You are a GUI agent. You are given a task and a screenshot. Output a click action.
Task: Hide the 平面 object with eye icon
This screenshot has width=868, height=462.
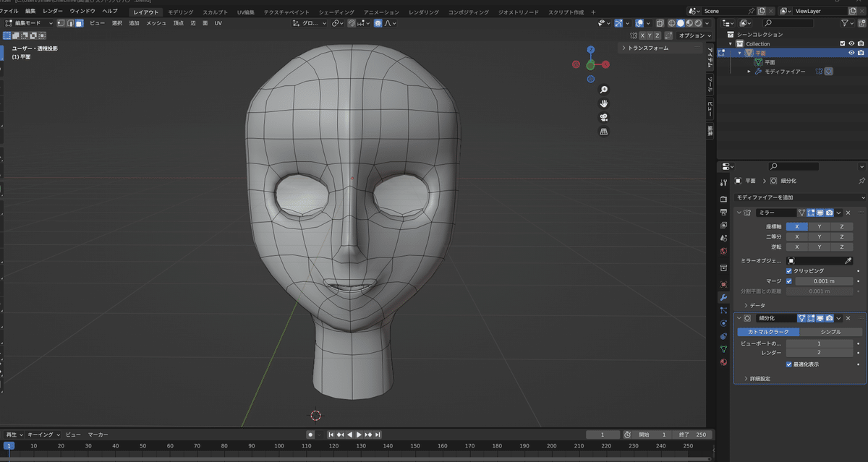coord(851,53)
